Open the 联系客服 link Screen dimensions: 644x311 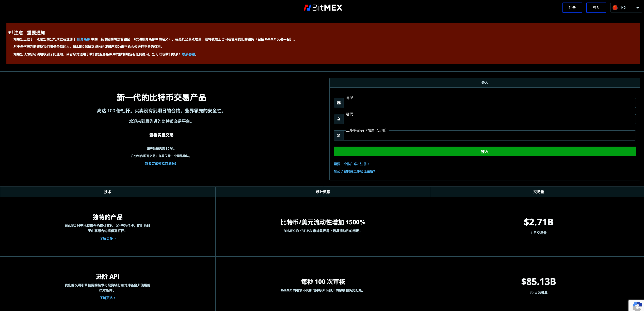tap(188, 54)
